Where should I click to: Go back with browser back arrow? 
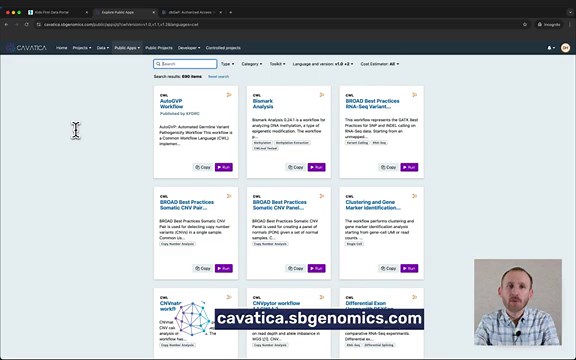pyautogui.click(x=6, y=25)
